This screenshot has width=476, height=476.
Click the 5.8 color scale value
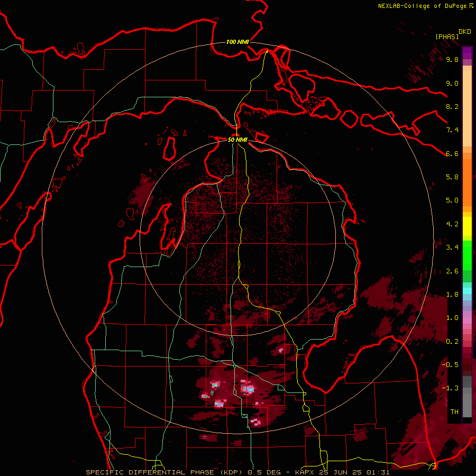point(452,177)
